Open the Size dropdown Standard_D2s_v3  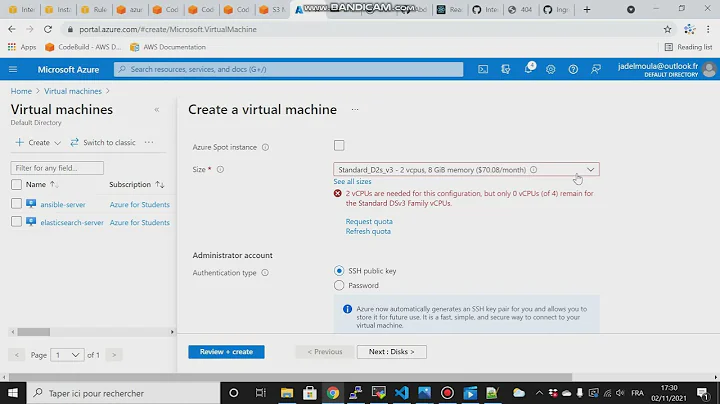click(x=466, y=169)
